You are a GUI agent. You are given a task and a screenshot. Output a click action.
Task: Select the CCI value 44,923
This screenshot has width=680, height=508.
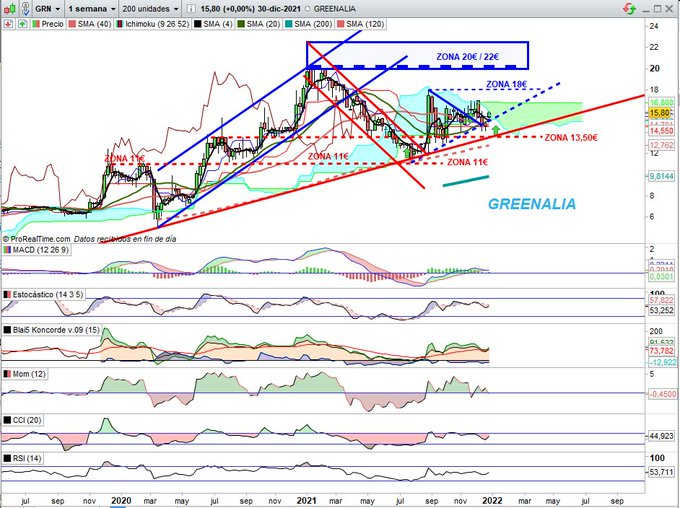click(662, 436)
